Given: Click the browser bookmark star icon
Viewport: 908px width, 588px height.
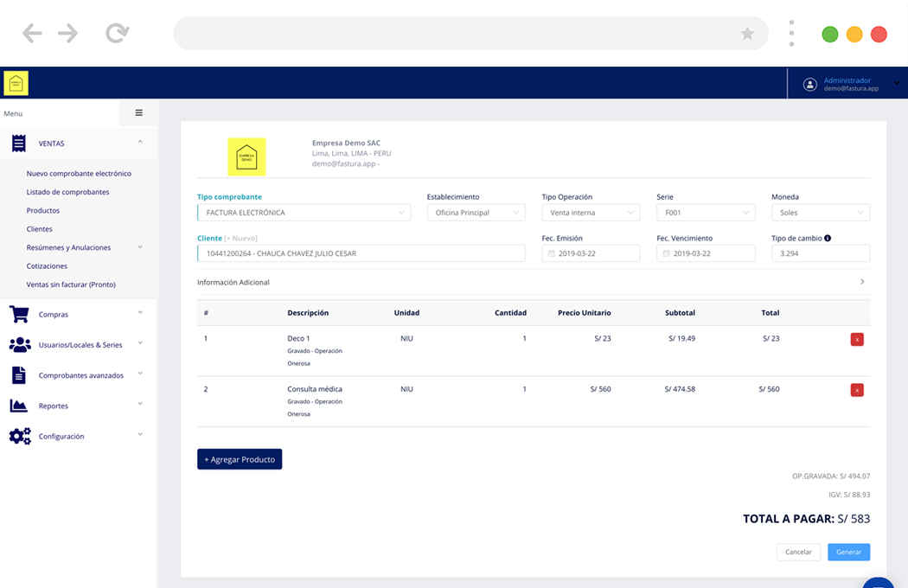Looking at the screenshot, I should click(x=747, y=34).
